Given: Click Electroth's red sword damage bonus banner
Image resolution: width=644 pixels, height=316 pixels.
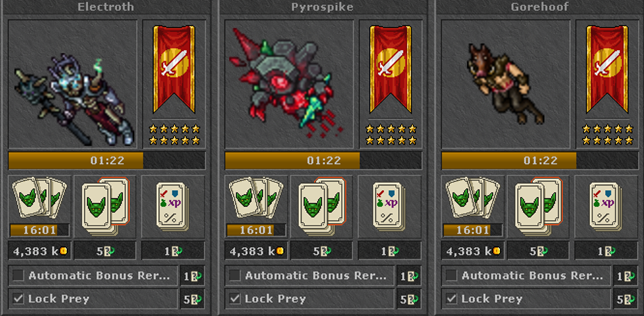Looking at the screenshot, I should pos(174,69).
